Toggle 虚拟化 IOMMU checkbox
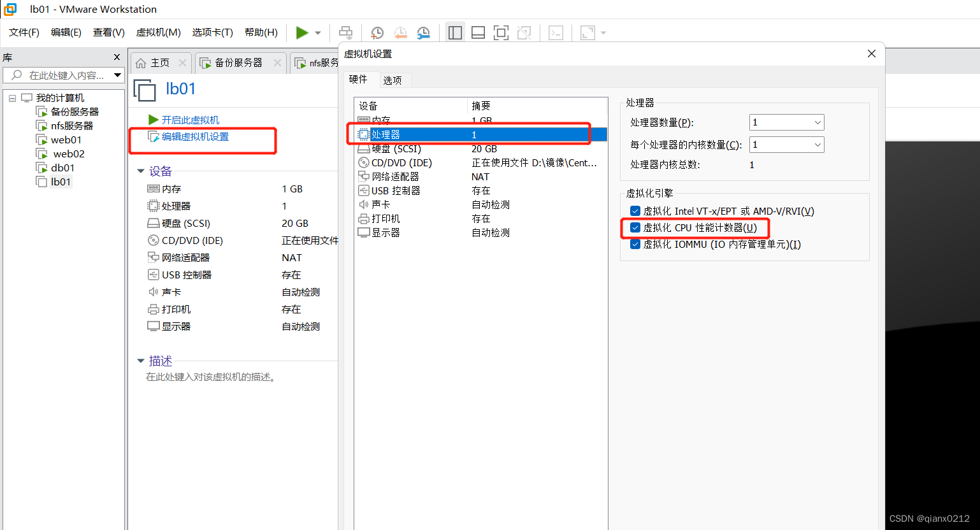Image resolution: width=980 pixels, height=530 pixels. 635,244
